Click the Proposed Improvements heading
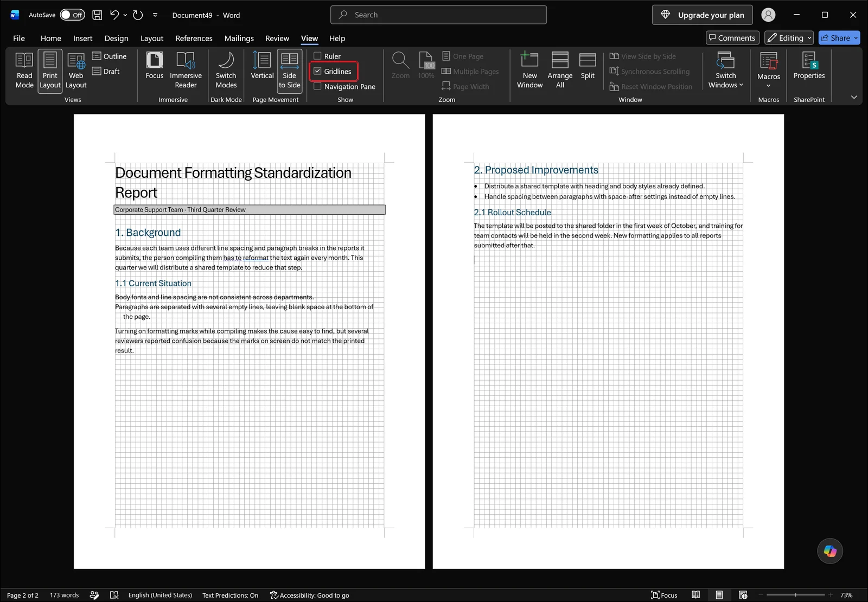868x602 pixels. tap(536, 170)
